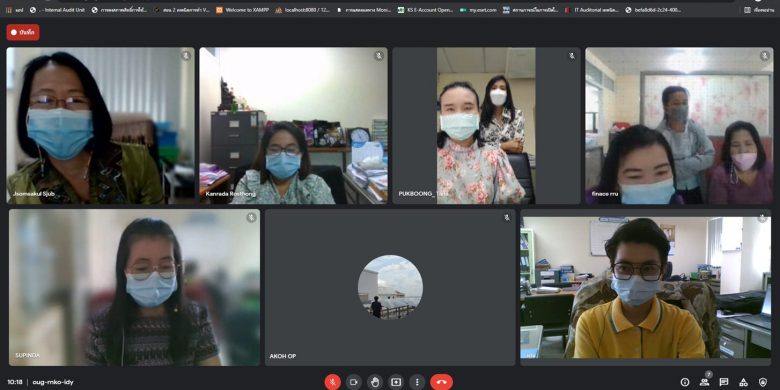Click AKOH OP profile avatar circle
Screen dimensions: 780x390
coord(390,287)
